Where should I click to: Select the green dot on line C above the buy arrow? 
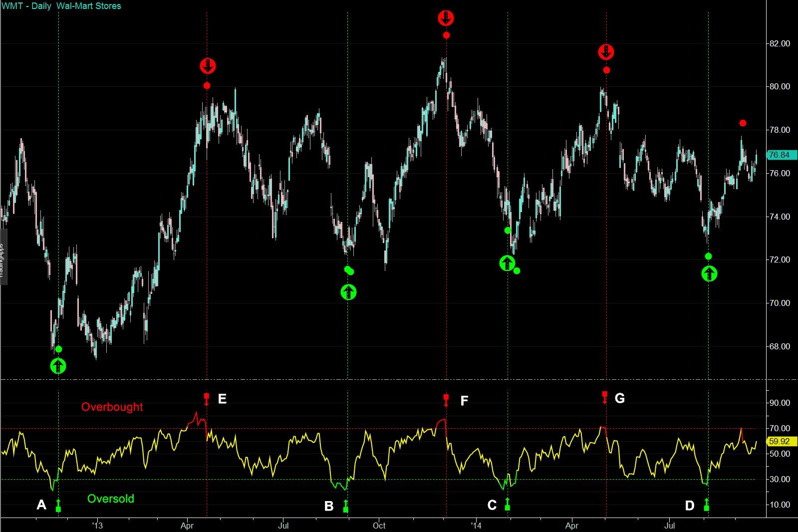[508, 231]
